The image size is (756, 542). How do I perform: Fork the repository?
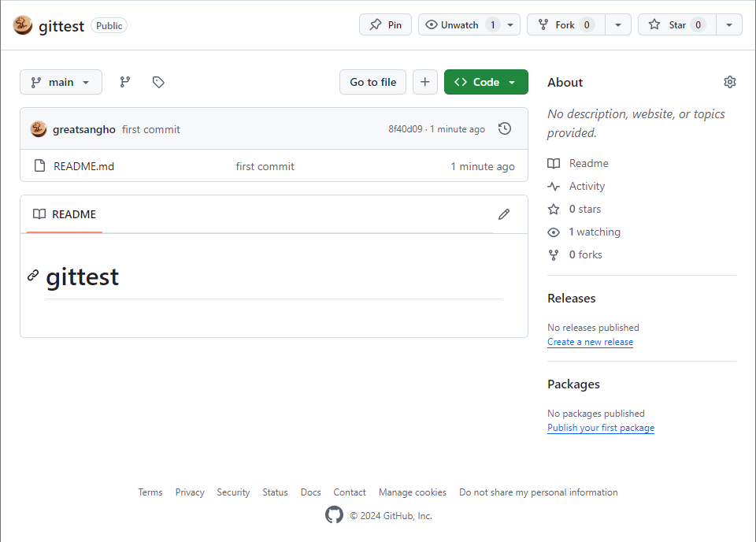tap(566, 24)
